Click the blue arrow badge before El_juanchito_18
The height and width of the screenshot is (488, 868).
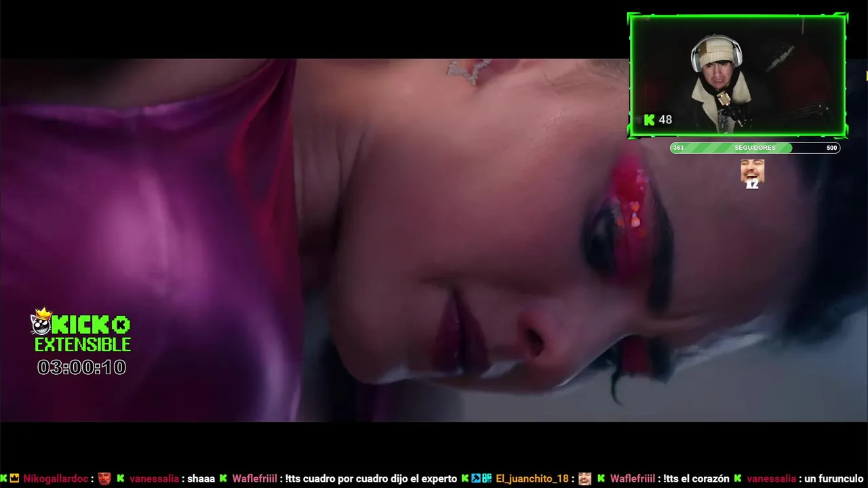pyautogui.click(x=476, y=479)
